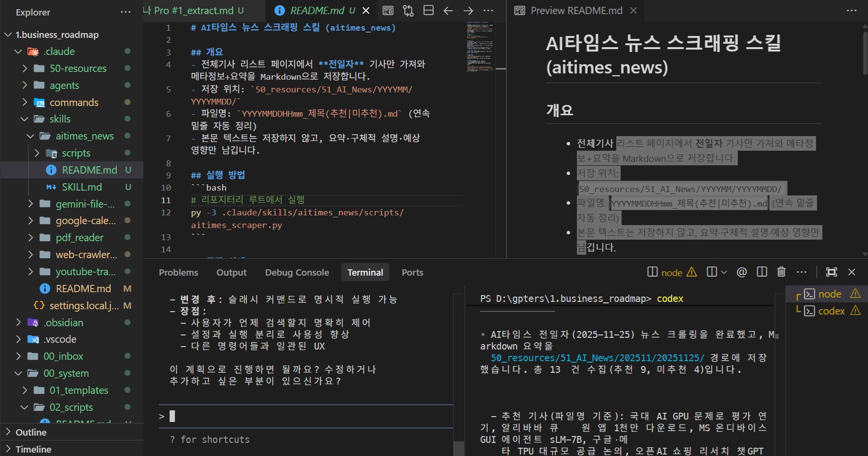Screen dimensions: 868x456
Task: Split the editor using the split icon
Action: tap(428, 10)
